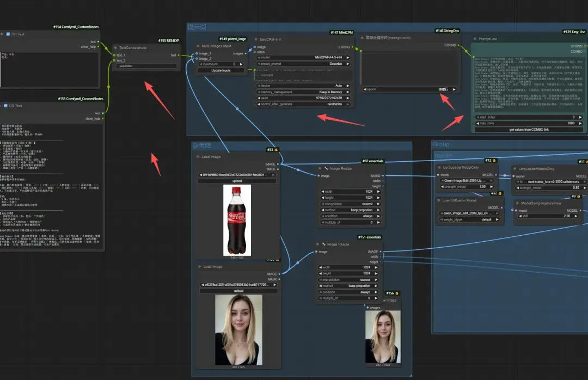The image size is (588, 380).
Task: Click the image_1 input socket on Multi Images Input
Action: tap(197, 53)
